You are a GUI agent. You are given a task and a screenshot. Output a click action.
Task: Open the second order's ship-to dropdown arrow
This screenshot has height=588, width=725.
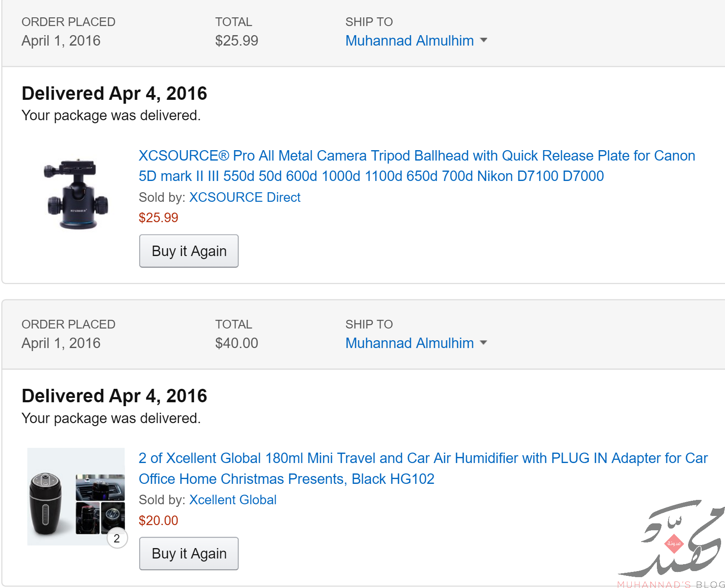(x=483, y=343)
